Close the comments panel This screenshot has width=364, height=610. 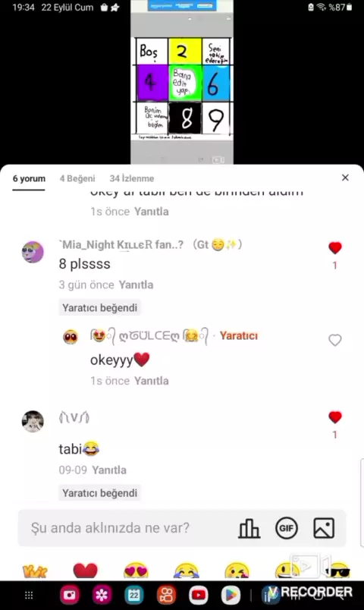pyautogui.click(x=345, y=178)
